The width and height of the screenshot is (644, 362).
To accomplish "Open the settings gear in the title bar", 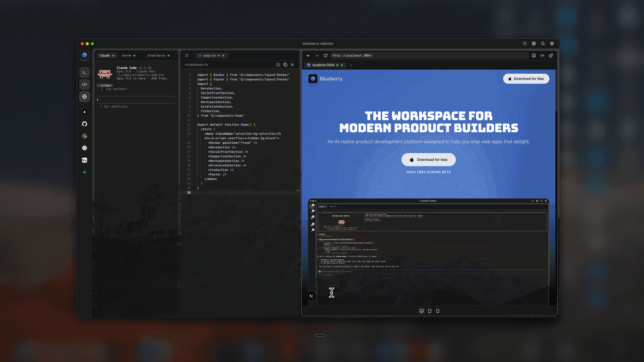I will 552,43.
